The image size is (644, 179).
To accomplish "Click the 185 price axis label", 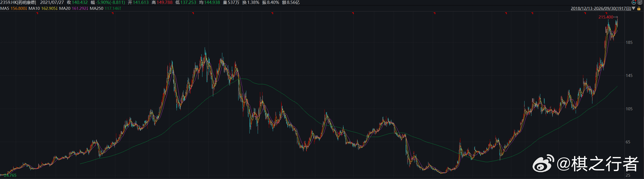I will [629, 42].
